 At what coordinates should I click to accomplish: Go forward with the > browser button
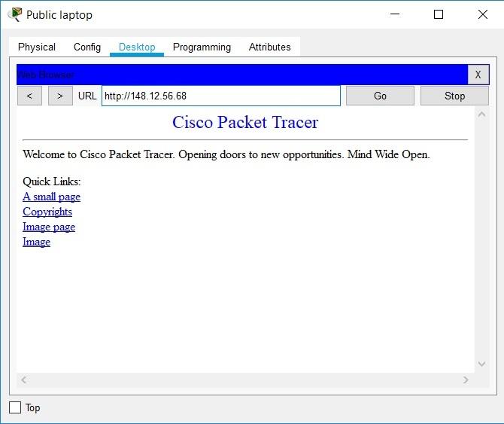60,96
